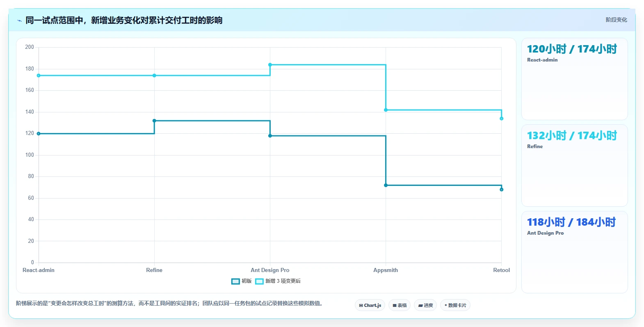Viewport: 644px width, 327px height.
Task: Click the 变更后 data point at React-admin
Action: tap(39, 75)
